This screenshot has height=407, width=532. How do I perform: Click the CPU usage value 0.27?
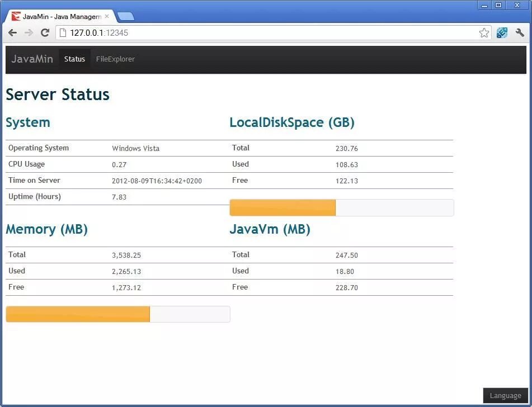(119, 165)
